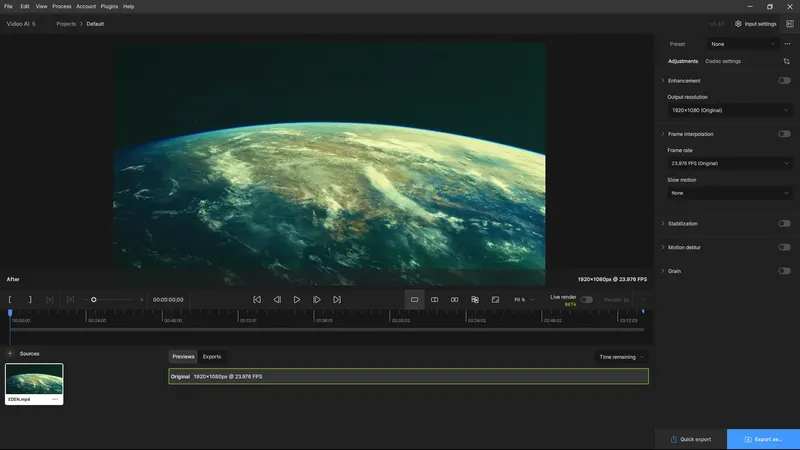Turn on Frame interpolation switch
Image resolution: width=800 pixels, height=450 pixels.
(x=784, y=133)
